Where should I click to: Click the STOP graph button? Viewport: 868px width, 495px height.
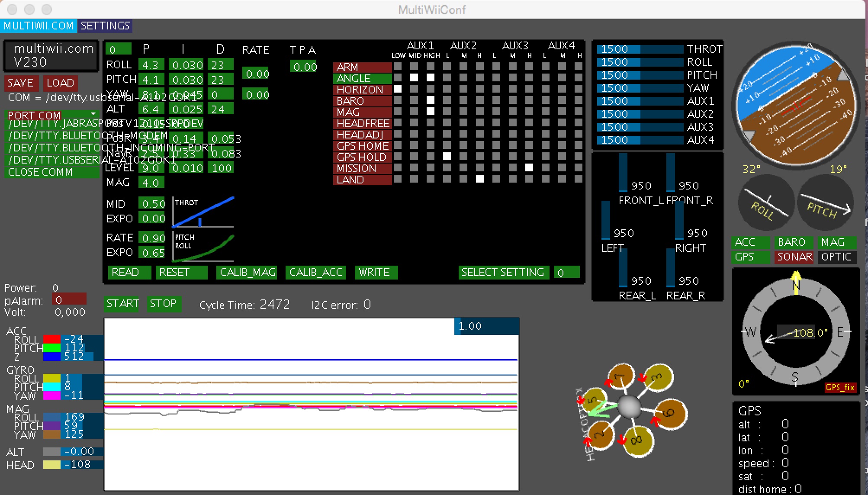pyautogui.click(x=164, y=304)
